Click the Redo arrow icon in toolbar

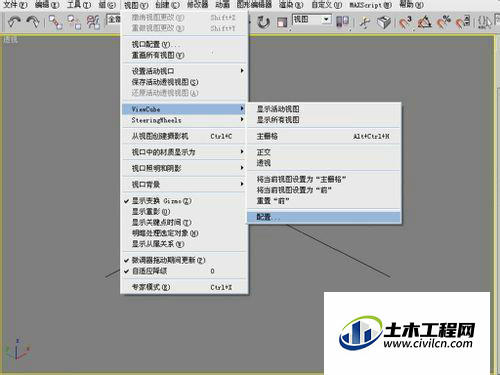click(33, 22)
